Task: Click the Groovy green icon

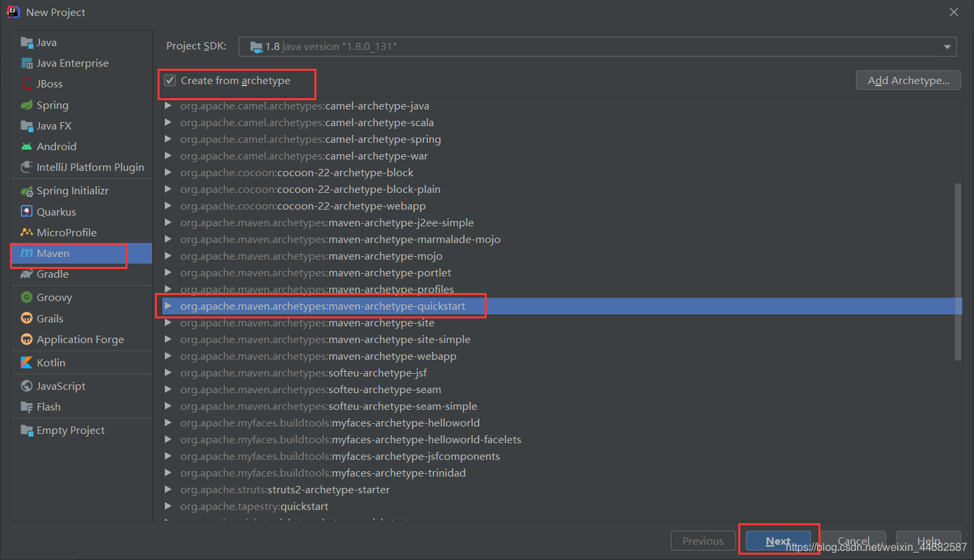Action: pos(27,297)
